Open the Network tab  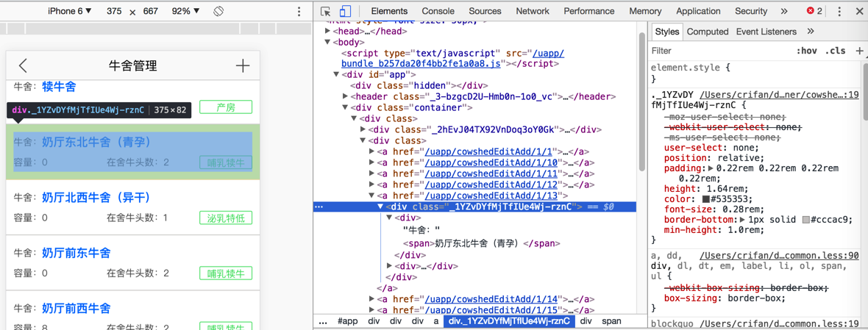(x=533, y=11)
